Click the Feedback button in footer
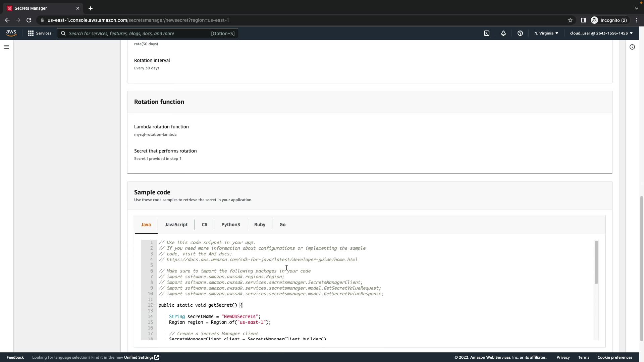This screenshot has height=362, width=644. tap(15, 357)
